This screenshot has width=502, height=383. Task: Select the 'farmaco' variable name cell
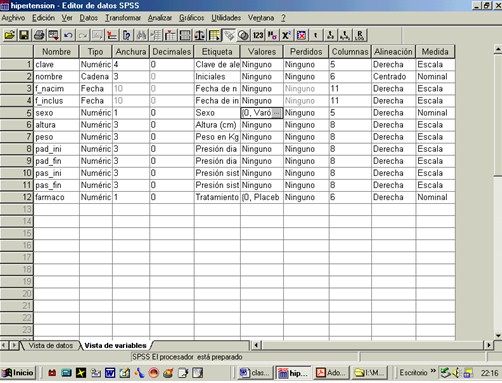coord(56,197)
